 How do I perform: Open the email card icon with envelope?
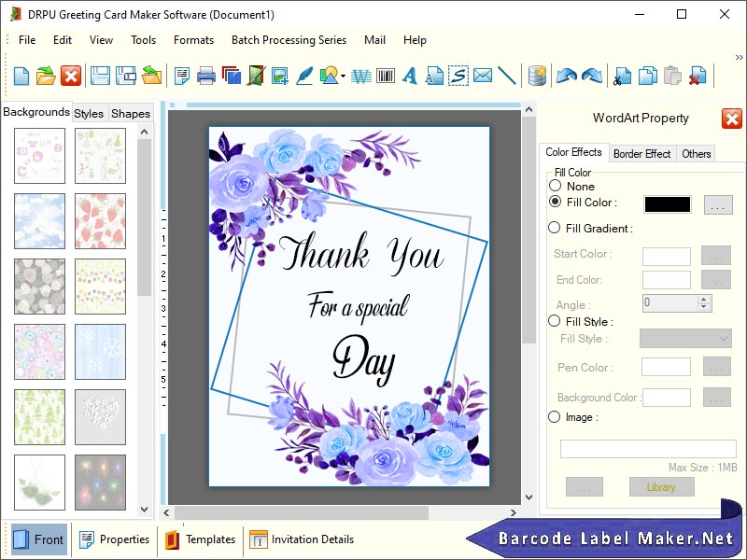click(x=482, y=76)
